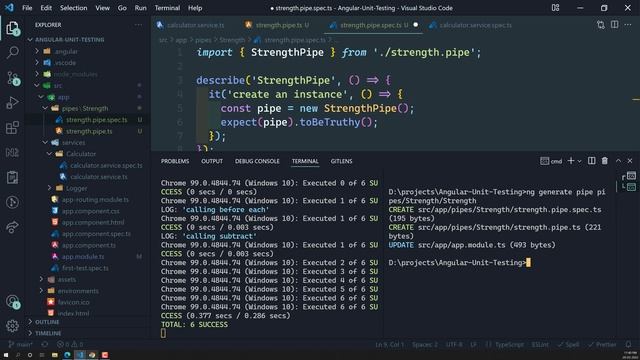This screenshot has height=360, width=640.
Task: Click ESLint in the status bar
Action: pyautogui.click(x=540, y=344)
